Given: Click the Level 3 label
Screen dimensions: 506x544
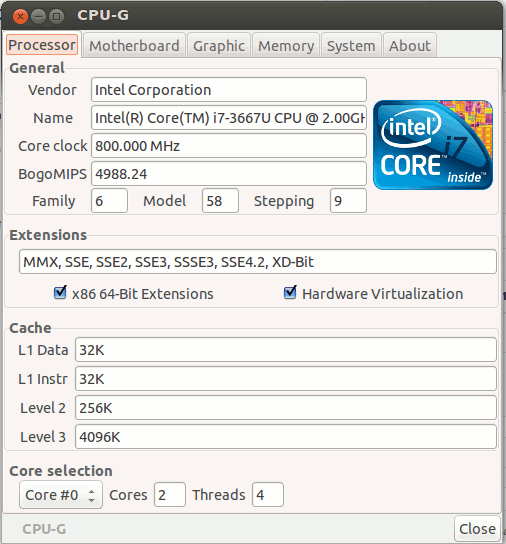Looking at the screenshot, I should pos(43,437).
